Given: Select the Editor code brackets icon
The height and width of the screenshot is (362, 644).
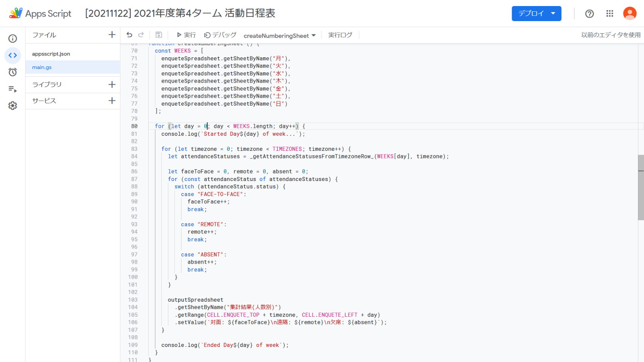Looking at the screenshot, I should pos(13,55).
